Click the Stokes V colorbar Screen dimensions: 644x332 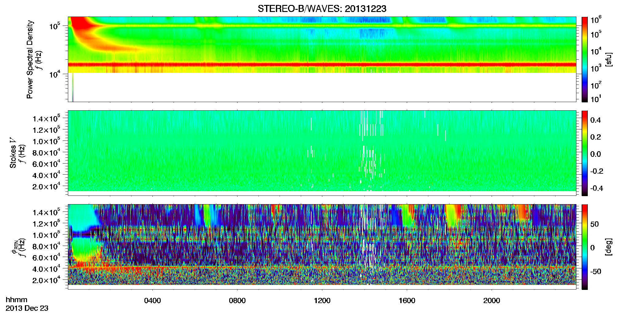pos(585,153)
